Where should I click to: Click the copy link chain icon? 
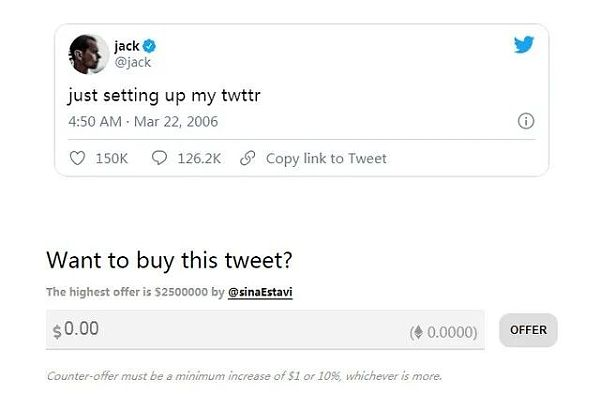click(248, 158)
